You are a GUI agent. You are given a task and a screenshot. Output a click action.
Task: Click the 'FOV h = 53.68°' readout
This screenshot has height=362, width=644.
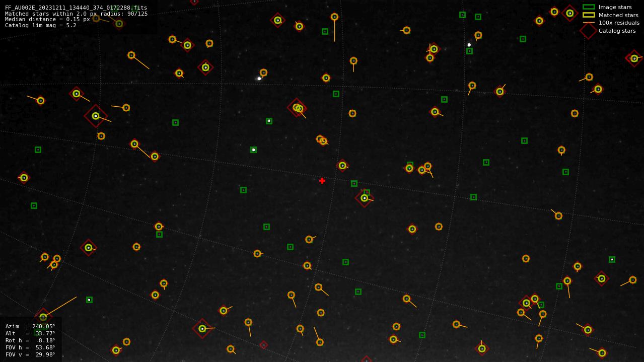coord(30,347)
